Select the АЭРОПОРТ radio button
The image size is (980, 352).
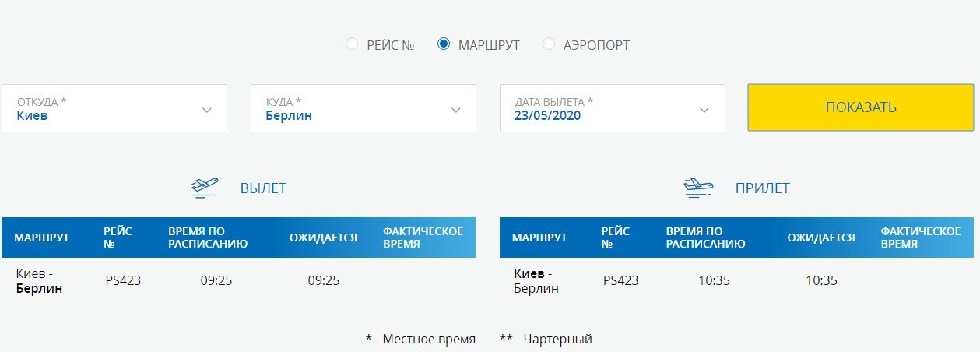coord(549,44)
